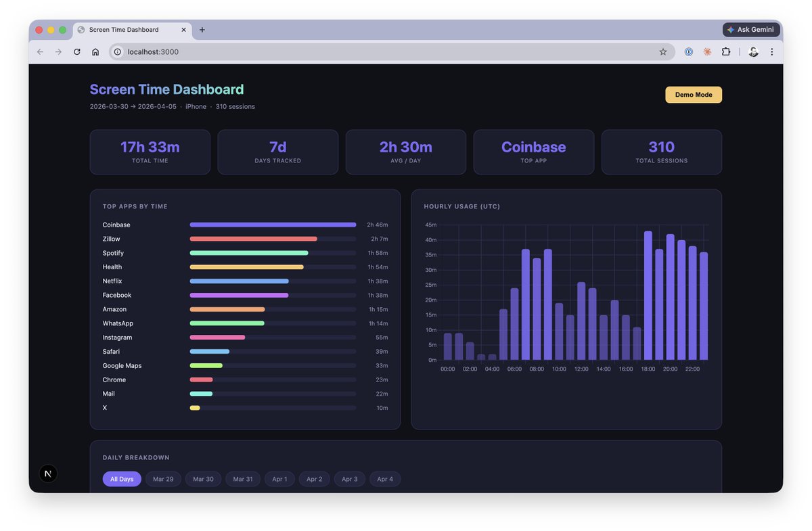The width and height of the screenshot is (812, 531).
Task: Click the Mail app row label
Action: (109, 394)
